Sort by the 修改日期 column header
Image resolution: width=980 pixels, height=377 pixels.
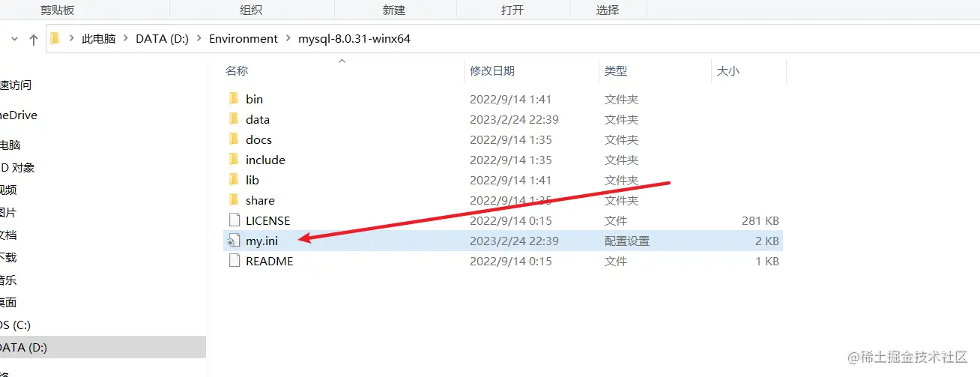(x=492, y=71)
